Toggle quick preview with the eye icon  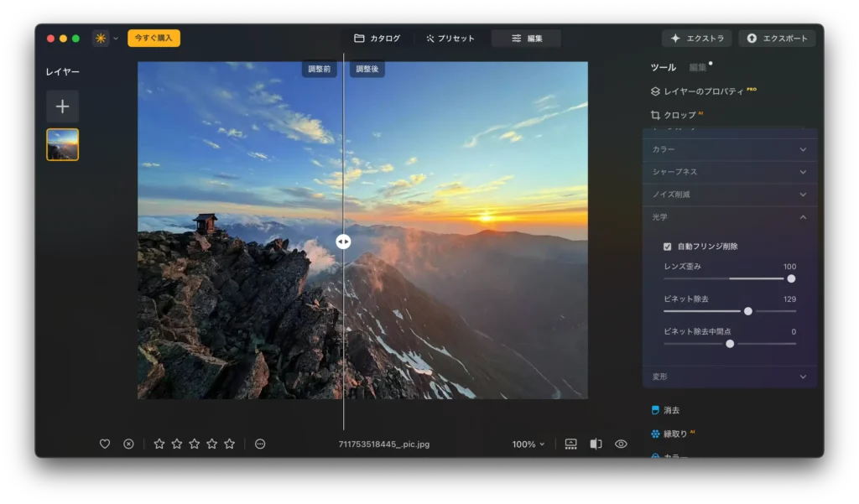(620, 444)
